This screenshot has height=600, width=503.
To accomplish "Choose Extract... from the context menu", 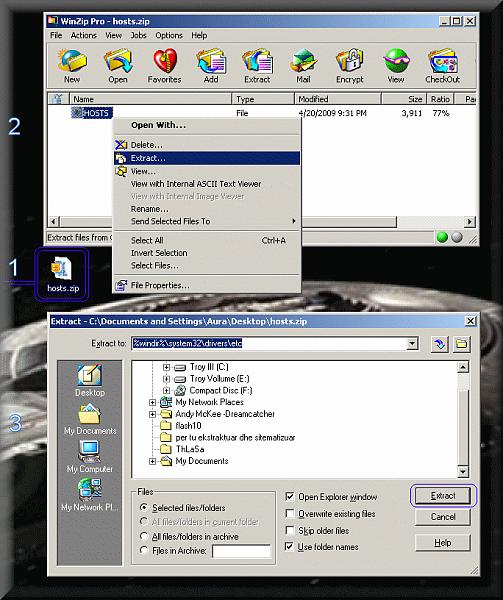I will coord(207,158).
